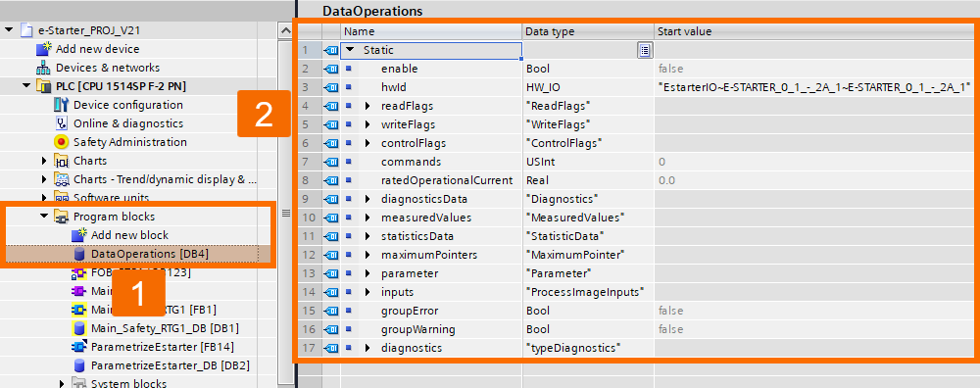The width and height of the screenshot is (980, 388).
Task: Expand the maximumPointers structure
Action: pyautogui.click(x=368, y=255)
